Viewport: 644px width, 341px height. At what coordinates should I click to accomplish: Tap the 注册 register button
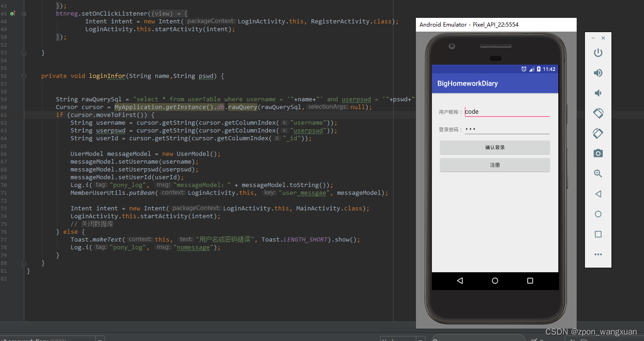(495, 164)
